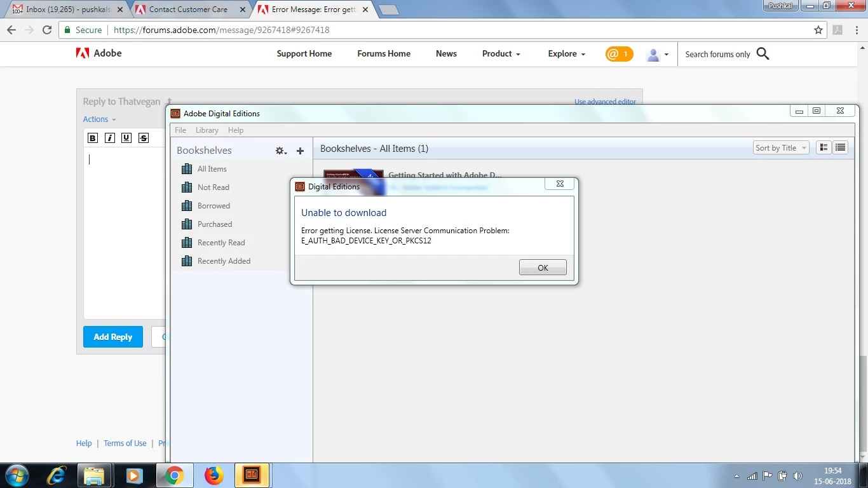Click the Add Reply button
This screenshot has width=868, height=488.
point(113,337)
